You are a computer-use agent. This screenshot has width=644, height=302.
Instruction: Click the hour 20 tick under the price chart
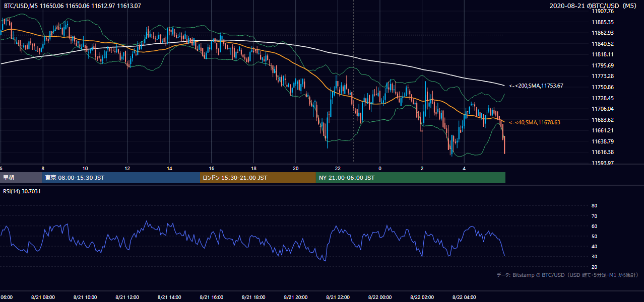pyautogui.click(x=296, y=168)
